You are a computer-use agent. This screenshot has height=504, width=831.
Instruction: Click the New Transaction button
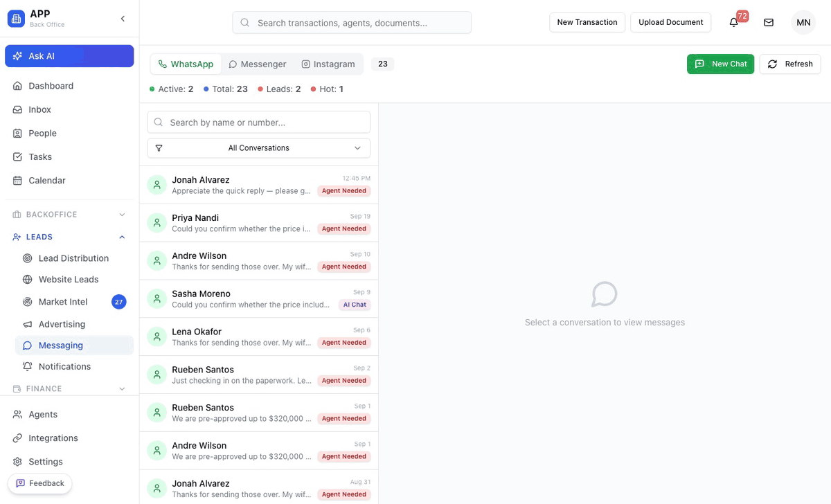click(x=587, y=22)
